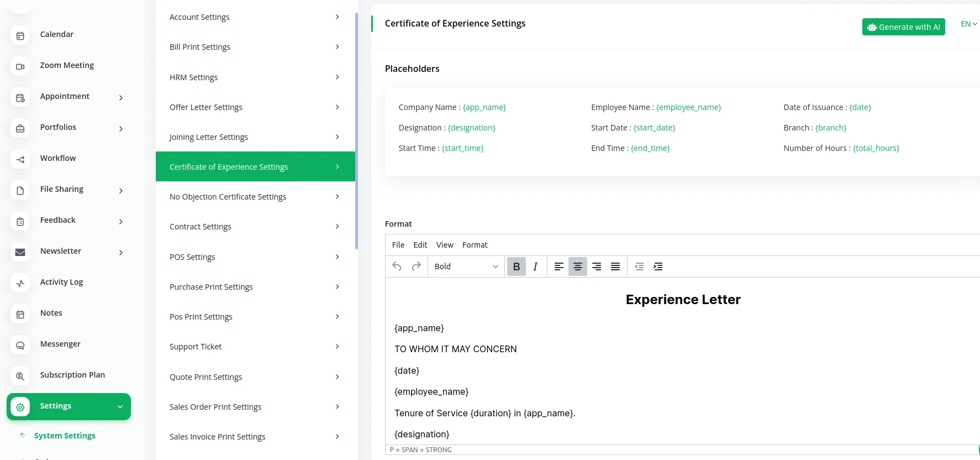Decrease indent using the outdent icon
The height and width of the screenshot is (460, 980).
tap(639, 266)
